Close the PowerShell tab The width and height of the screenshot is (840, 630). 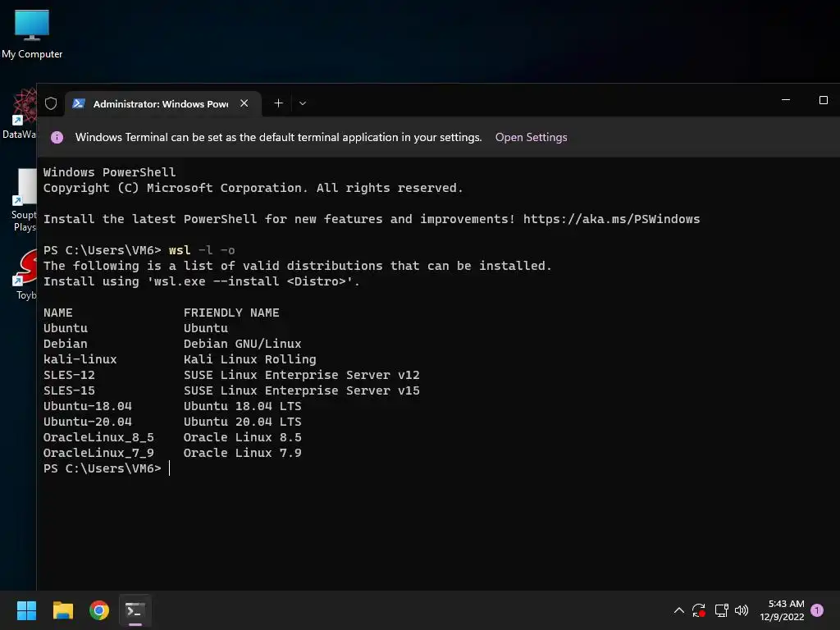pyautogui.click(x=244, y=103)
